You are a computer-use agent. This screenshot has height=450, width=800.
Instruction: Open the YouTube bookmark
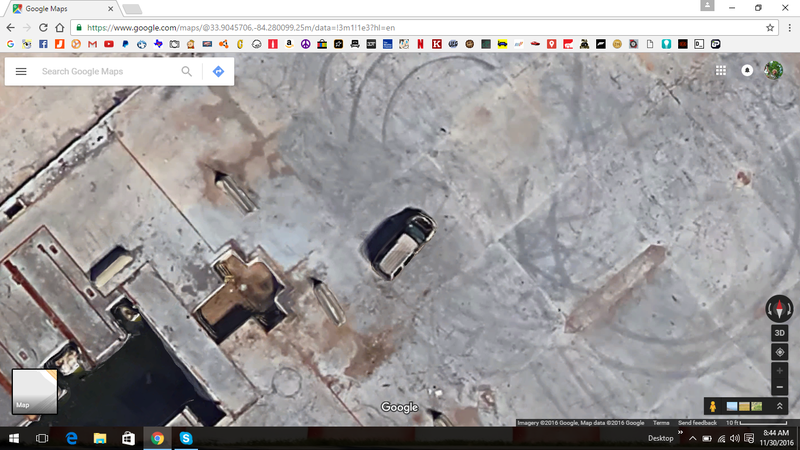tap(109, 44)
